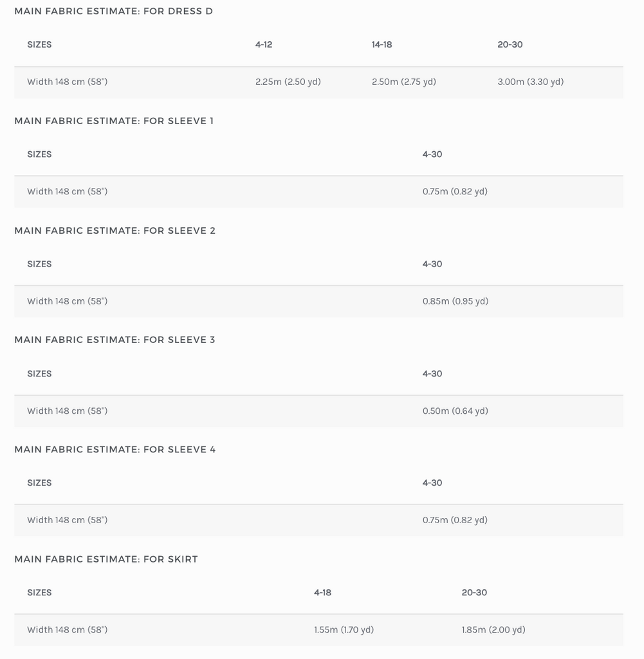This screenshot has width=644, height=659.
Task: Click the Sleeve 1 fabric estimate heading
Action: pos(114,121)
